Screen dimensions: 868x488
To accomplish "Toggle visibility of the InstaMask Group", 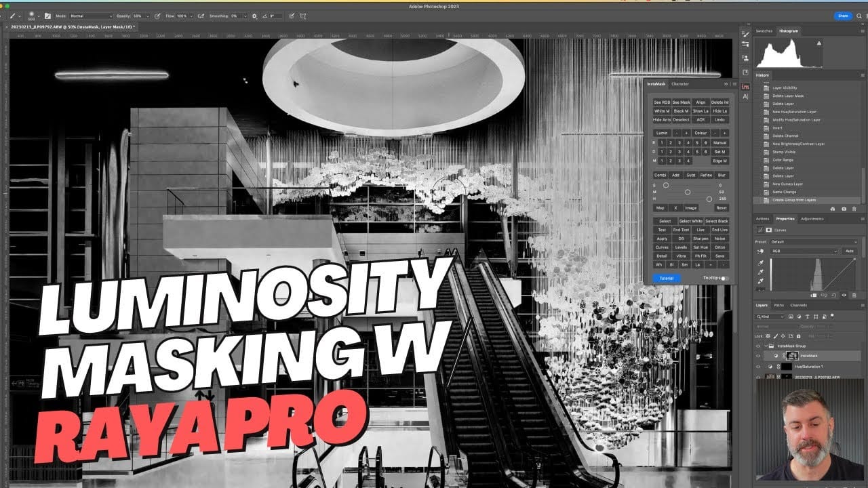I will pyautogui.click(x=759, y=346).
